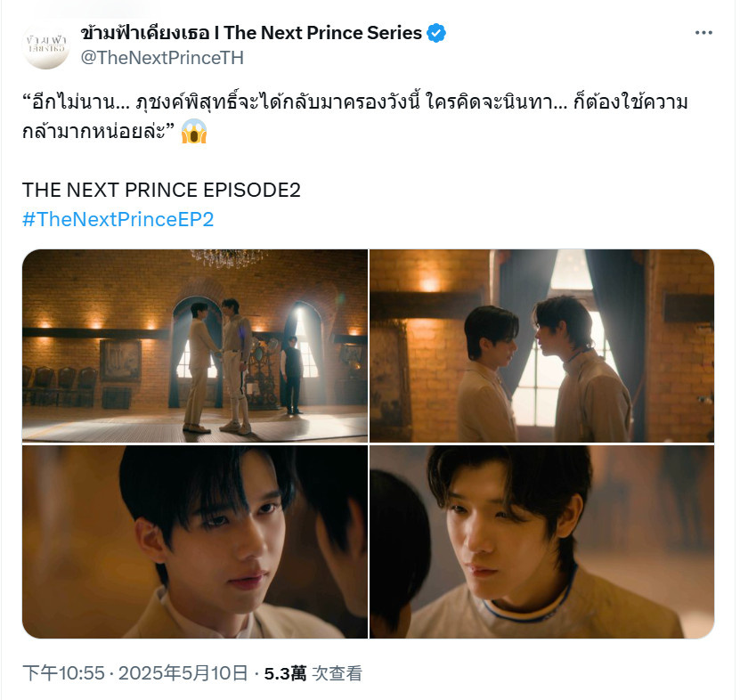Viewport: 748px width, 700px height.
Task: Click the 2025年5月10日 post date
Action: [x=183, y=673]
